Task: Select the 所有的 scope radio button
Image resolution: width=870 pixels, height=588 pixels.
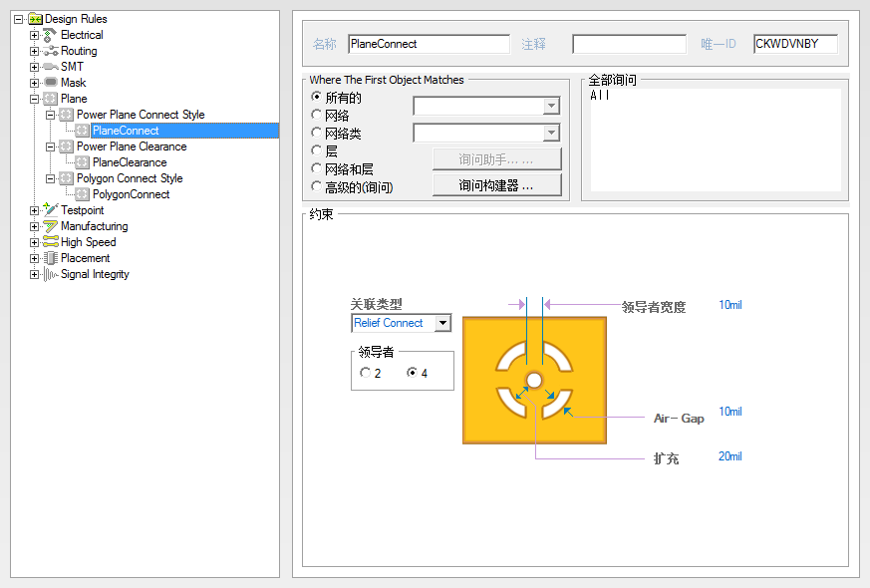Action: click(x=314, y=97)
